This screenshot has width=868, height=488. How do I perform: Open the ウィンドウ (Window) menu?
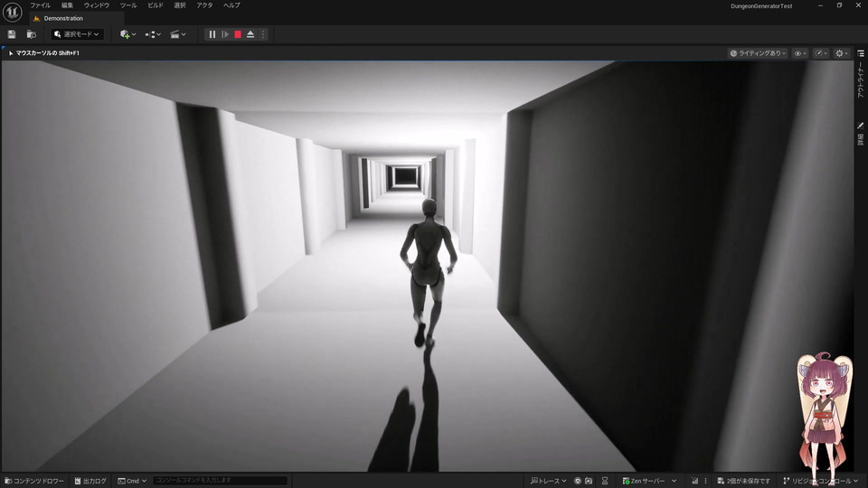[x=97, y=5]
